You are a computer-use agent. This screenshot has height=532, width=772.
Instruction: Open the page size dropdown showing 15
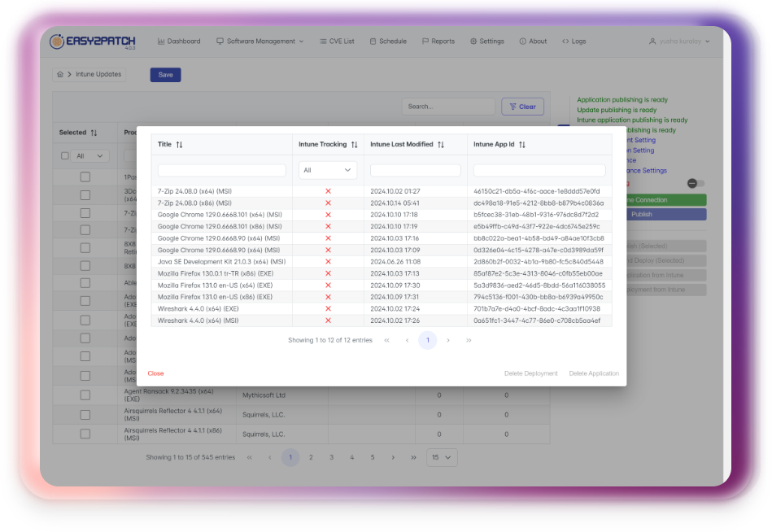(442, 457)
